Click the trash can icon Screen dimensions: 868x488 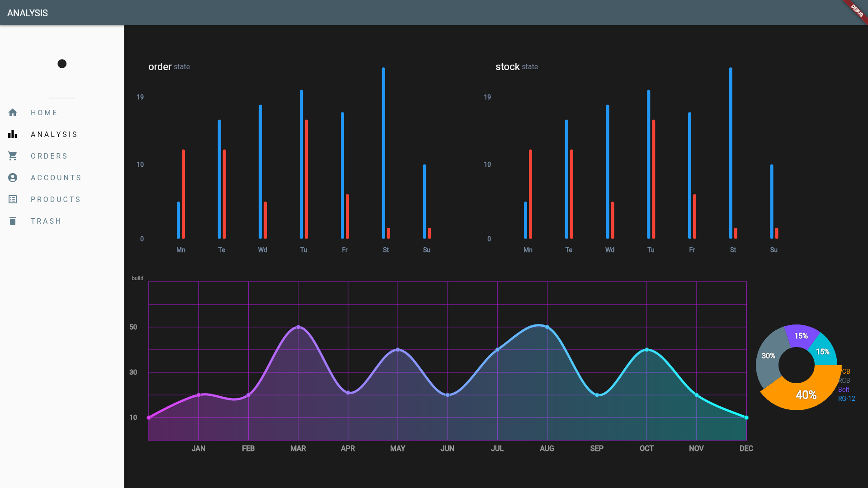tap(13, 221)
